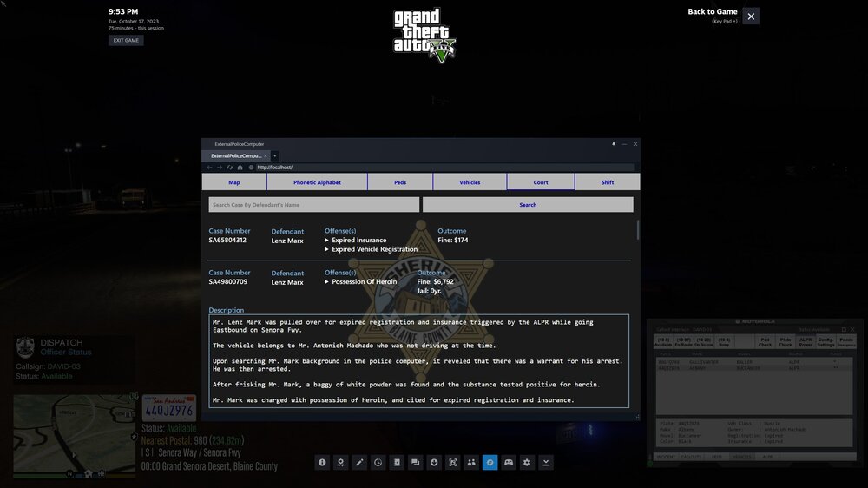This screenshot has height=488, width=868.
Task: Expand the Possession Of Heroin offense
Action: [x=360, y=282]
